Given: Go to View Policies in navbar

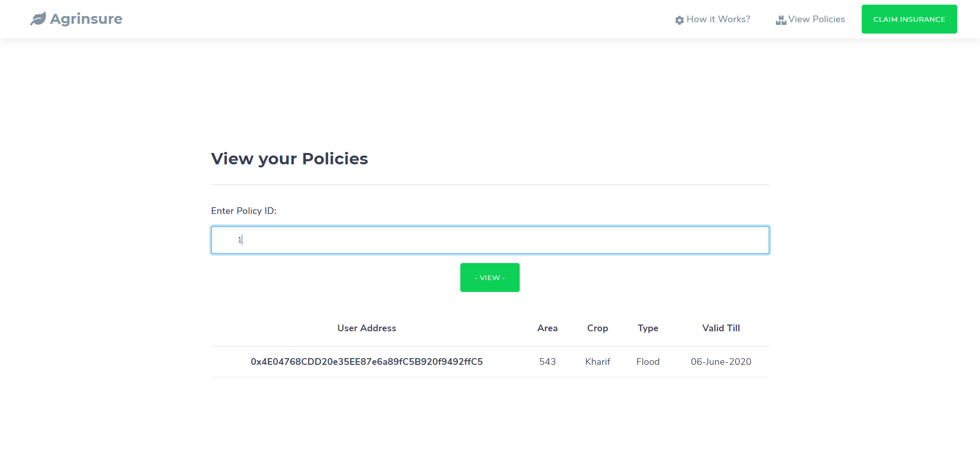Looking at the screenshot, I should click(816, 19).
